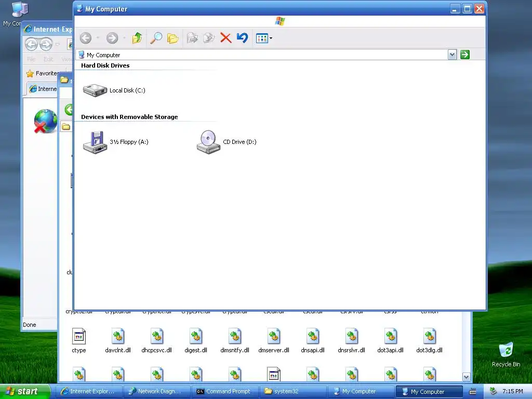Click the notification tray icon beside the clock
Viewport: 532px width, 399px height.
click(493, 391)
